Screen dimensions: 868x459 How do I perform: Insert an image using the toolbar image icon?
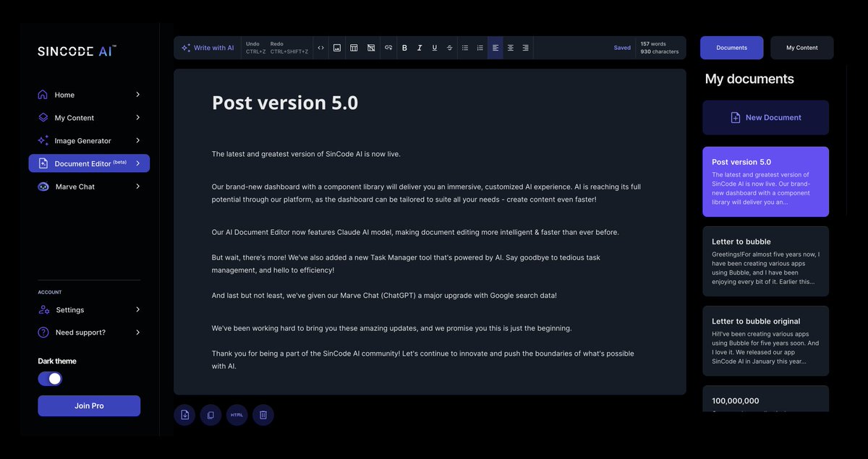337,48
